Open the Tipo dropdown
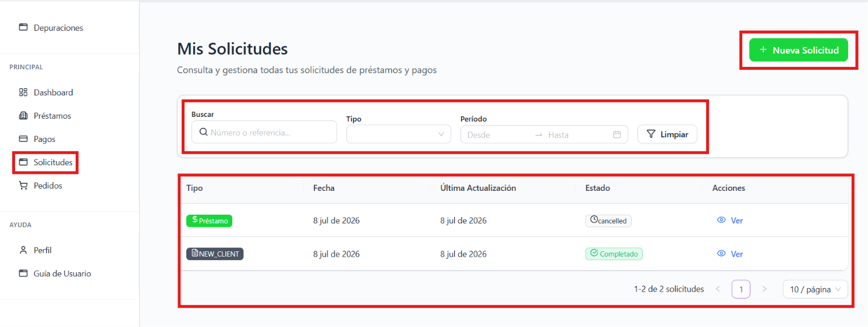 (399, 134)
